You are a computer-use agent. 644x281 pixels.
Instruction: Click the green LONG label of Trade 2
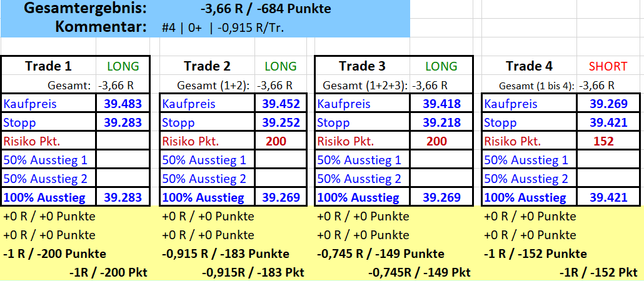[281, 66]
